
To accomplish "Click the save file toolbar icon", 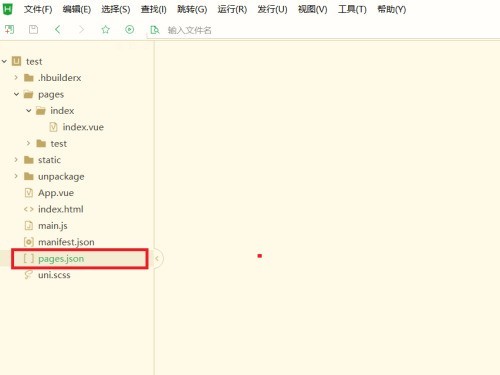I will click(x=33, y=30).
